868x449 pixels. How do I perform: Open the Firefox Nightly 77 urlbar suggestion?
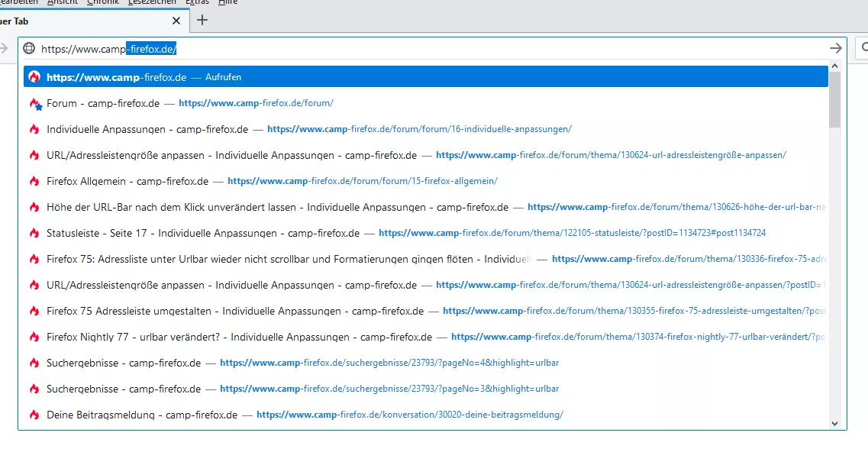coord(239,337)
